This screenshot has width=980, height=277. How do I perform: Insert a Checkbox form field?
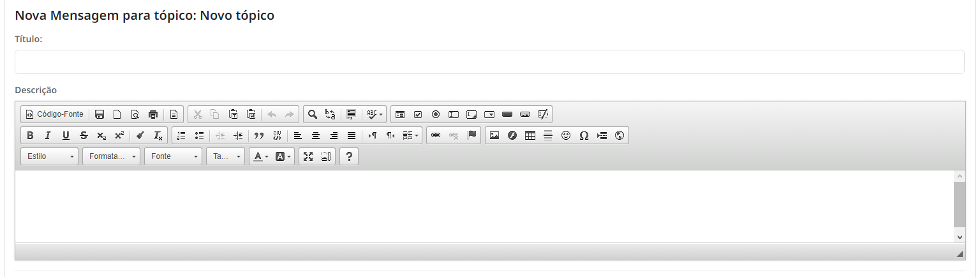click(418, 114)
